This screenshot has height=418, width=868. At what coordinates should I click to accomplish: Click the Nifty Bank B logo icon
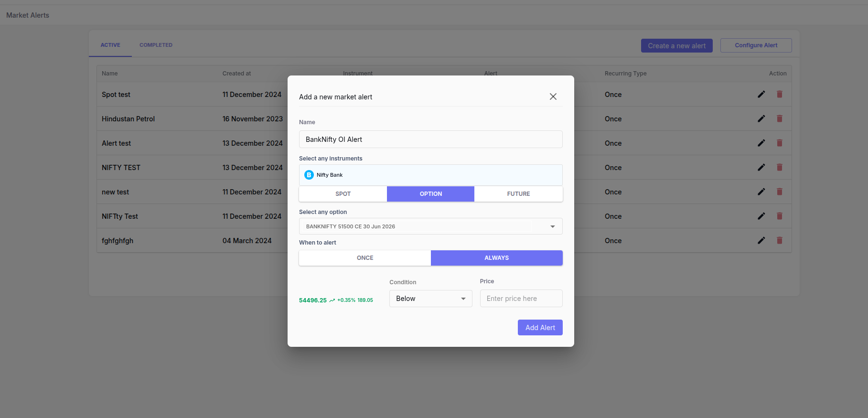309,175
